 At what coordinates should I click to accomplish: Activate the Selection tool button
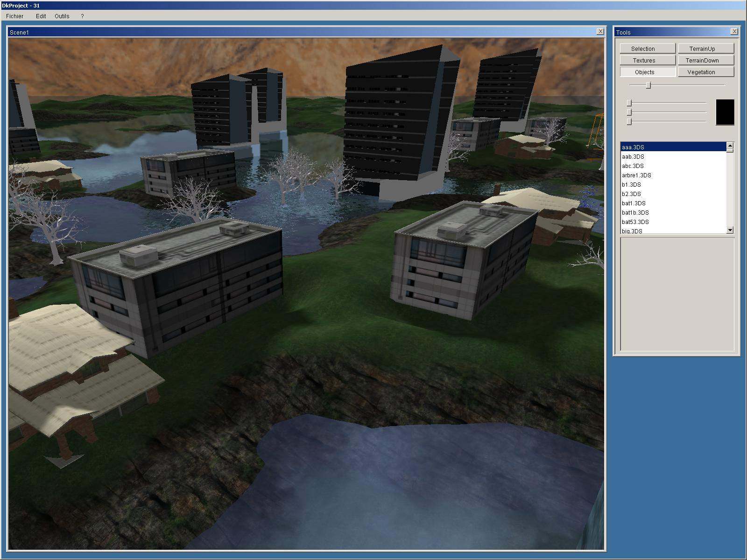tap(647, 49)
